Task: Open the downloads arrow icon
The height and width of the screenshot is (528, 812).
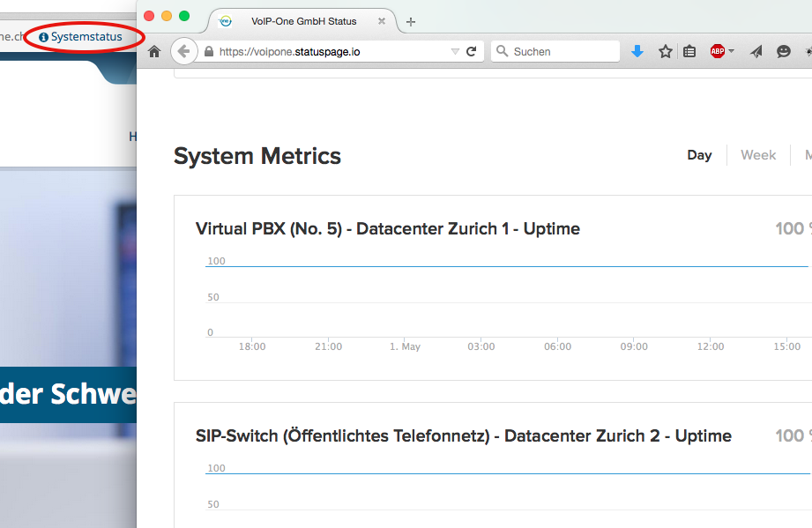Action: pyautogui.click(x=637, y=51)
